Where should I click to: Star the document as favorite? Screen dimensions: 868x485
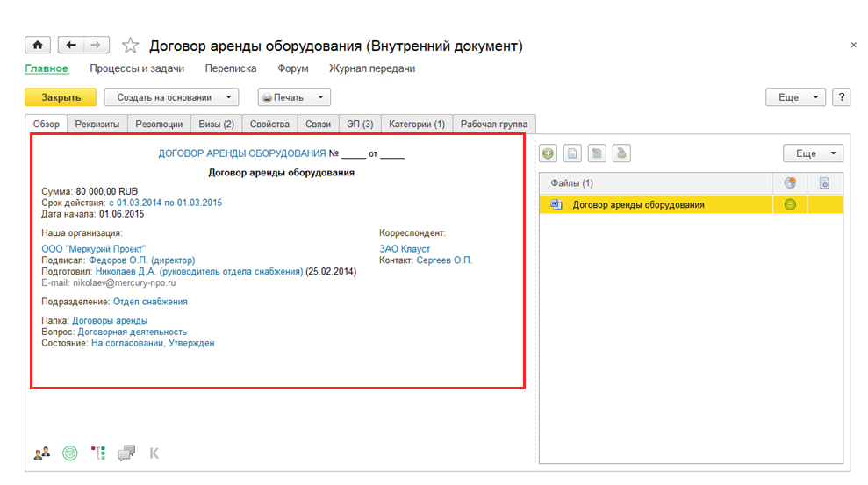click(x=130, y=46)
